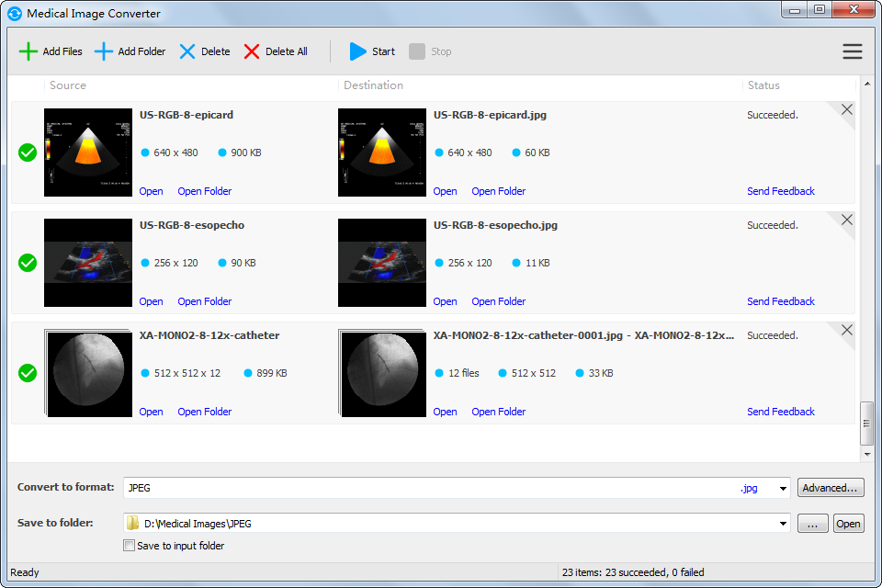Click Open Folder under US-RGB-8-epicard.jpg destination
Screen dimensions: 882x588
[498, 191]
